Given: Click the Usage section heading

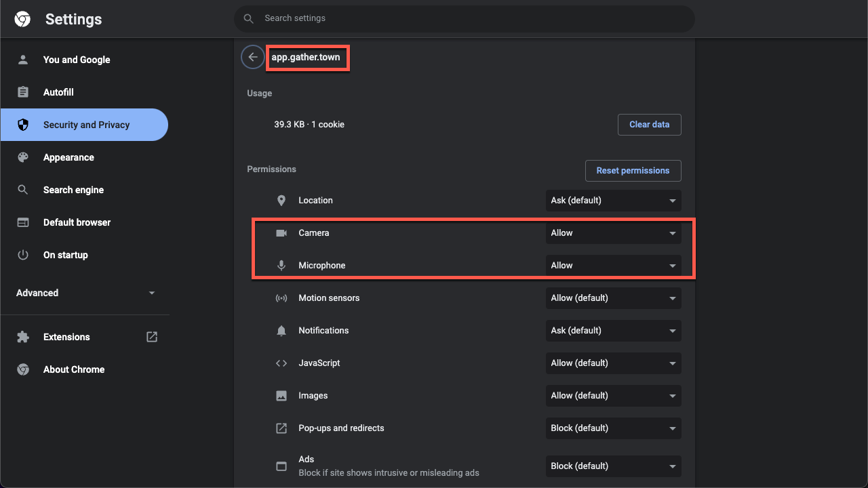Looking at the screenshot, I should (x=260, y=94).
